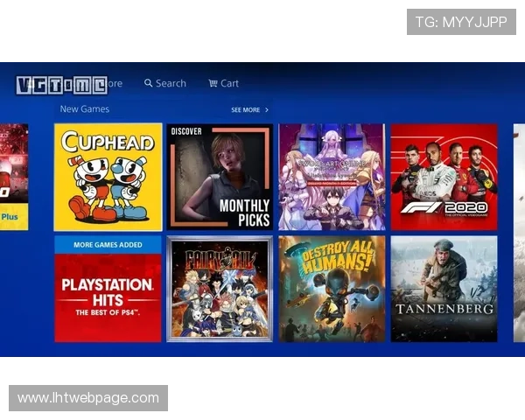
Task: Open the Cuphead game tile
Action: [x=108, y=177]
